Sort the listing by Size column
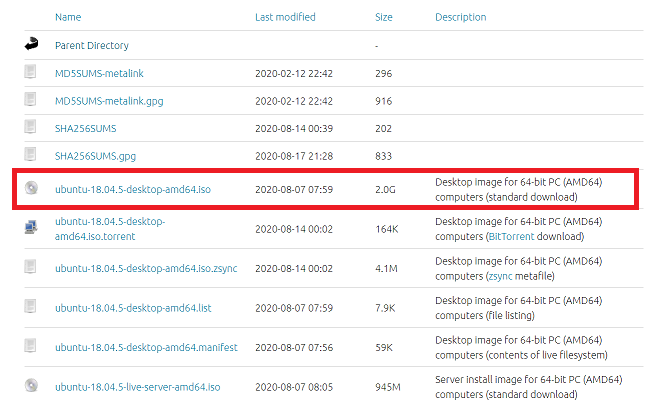Viewport: 655px width, 404px height. pos(383,17)
